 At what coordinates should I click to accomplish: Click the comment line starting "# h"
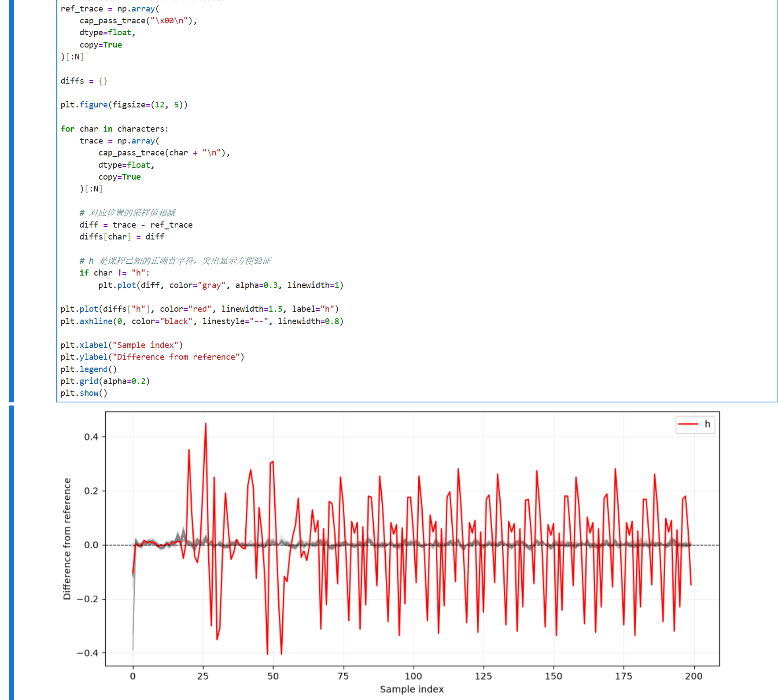[175, 261]
